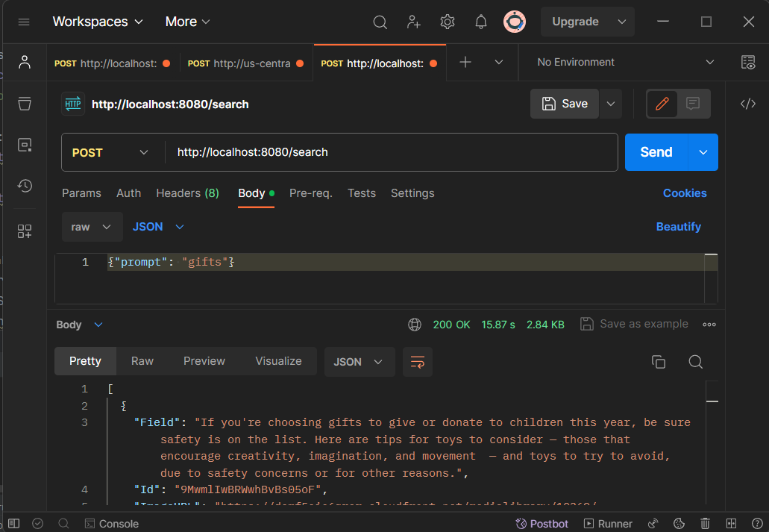This screenshot has height=532, width=769.
Task: Switch response view to Raw
Action: [x=142, y=361]
